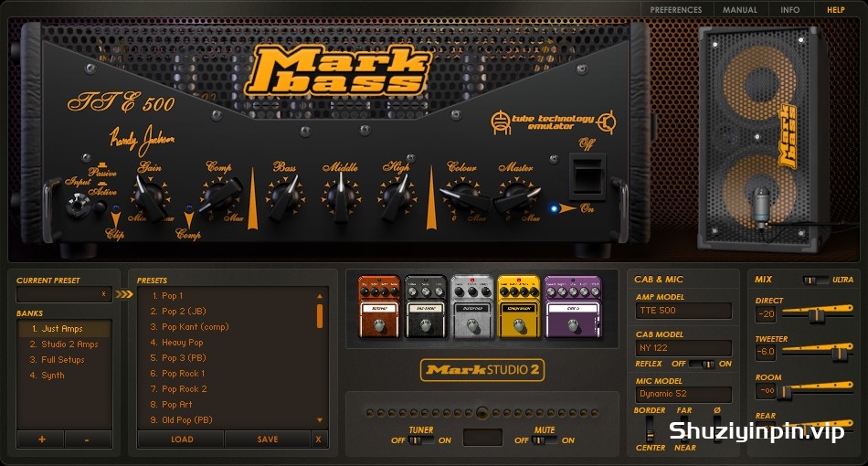The height and width of the screenshot is (466, 868).
Task: Click the upper speaker cone of the cabinet
Action: pos(760,83)
